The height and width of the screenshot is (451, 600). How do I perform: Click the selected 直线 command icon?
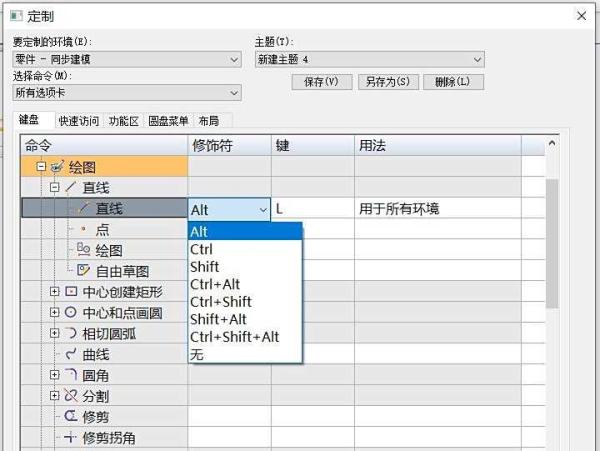pyautogui.click(x=84, y=208)
